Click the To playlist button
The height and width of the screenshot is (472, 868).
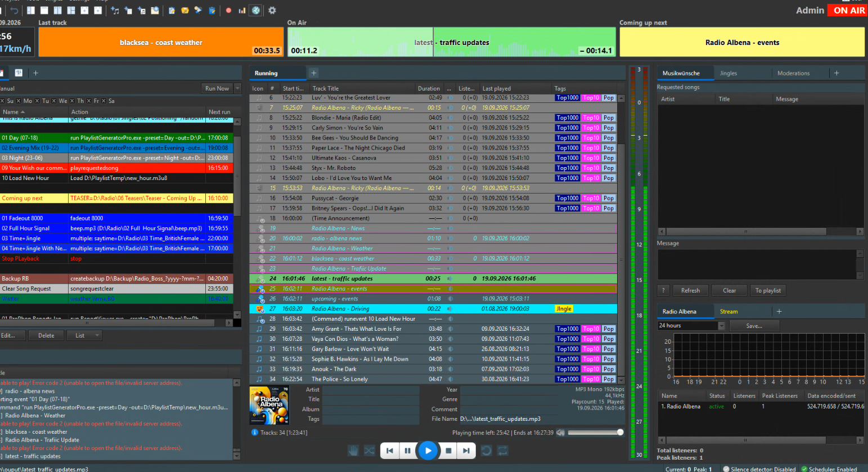pos(768,290)
